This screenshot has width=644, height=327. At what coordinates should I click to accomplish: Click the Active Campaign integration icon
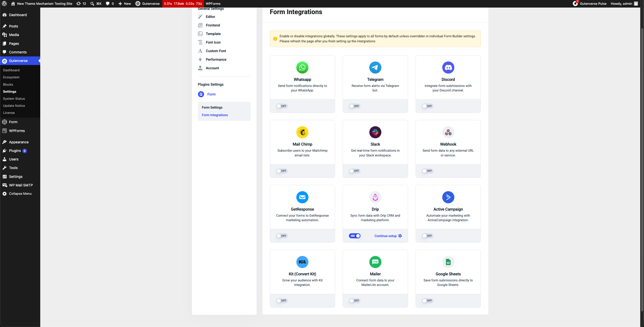click(448, 197)
